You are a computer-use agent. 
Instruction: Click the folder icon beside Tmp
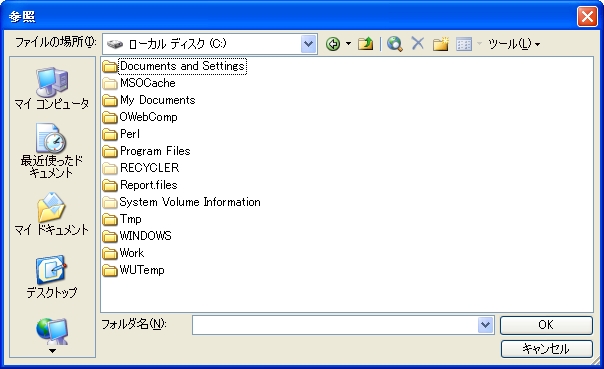[110, 220]
